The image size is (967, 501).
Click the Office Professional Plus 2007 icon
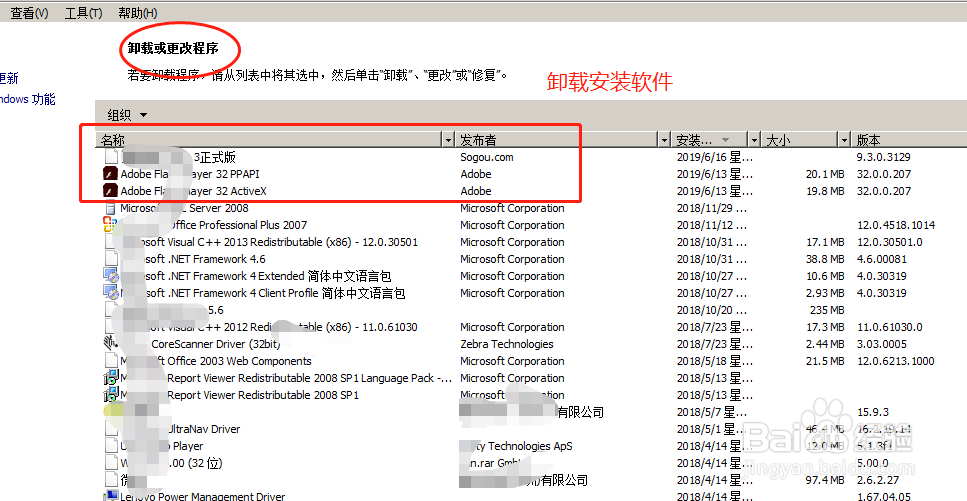(x=110, y=225)
